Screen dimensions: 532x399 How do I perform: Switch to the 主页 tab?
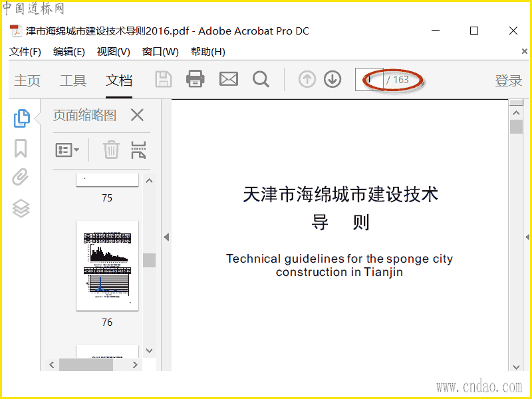(x=27, y=80)
